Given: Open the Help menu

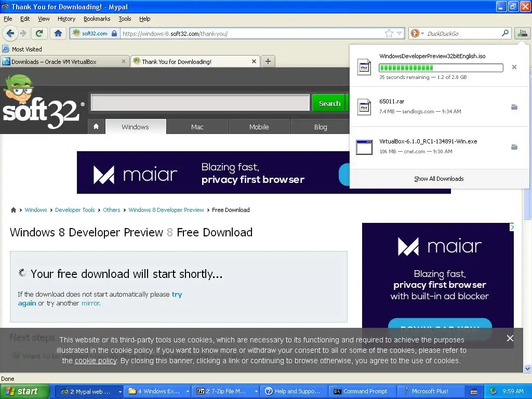Looking at the screenshot, I should click(144, 19).
